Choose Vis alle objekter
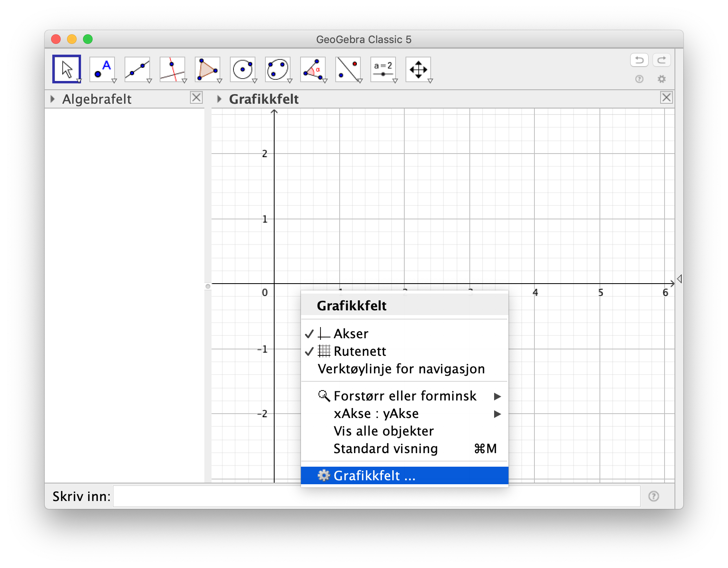The width and height of the screenshot is (728, 568). (405, 431)
